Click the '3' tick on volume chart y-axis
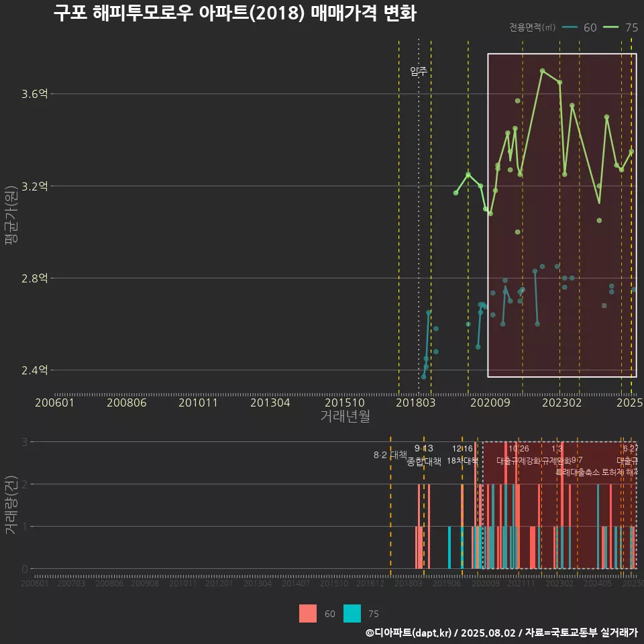 [x=25, y=442]
